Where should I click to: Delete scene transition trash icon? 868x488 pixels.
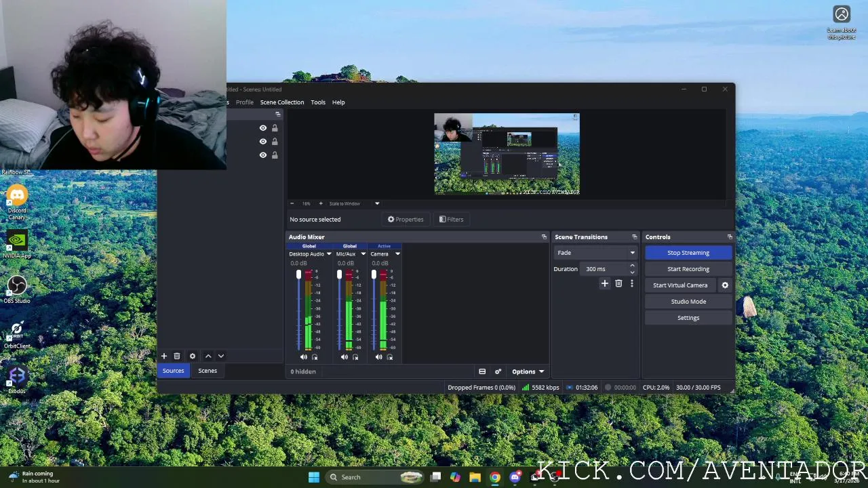tap(618, 284)
